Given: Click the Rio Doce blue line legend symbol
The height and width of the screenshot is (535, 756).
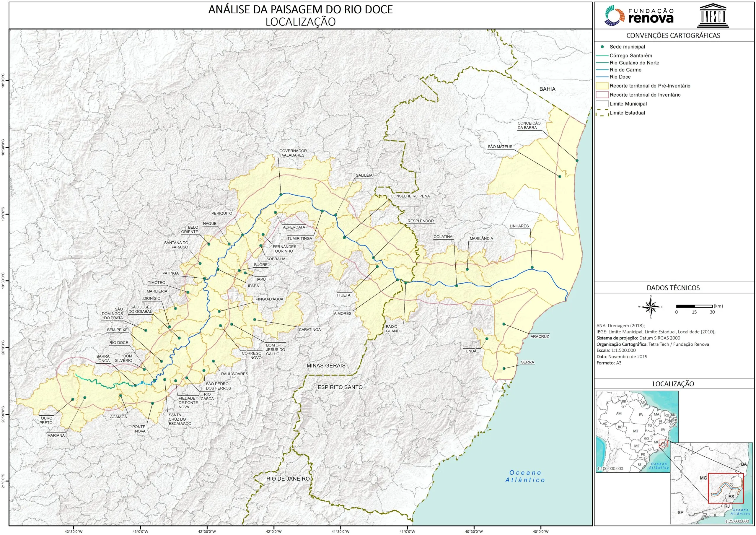Looking at the screenshot, I should 602,77.
